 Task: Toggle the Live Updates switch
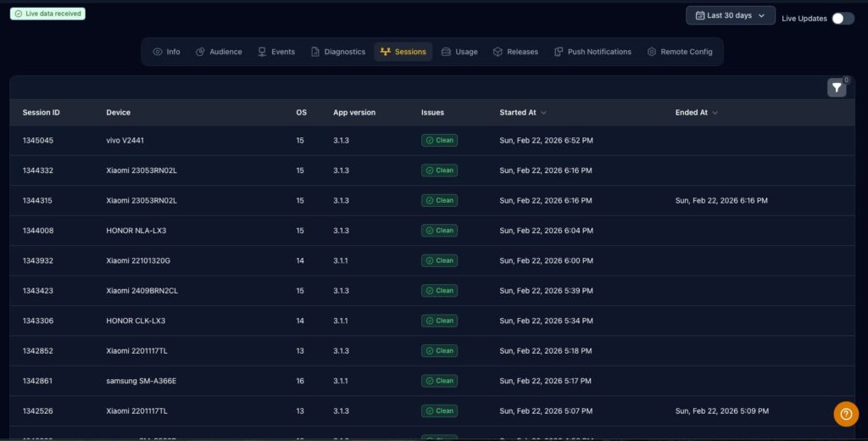click(x=843, y=18)
